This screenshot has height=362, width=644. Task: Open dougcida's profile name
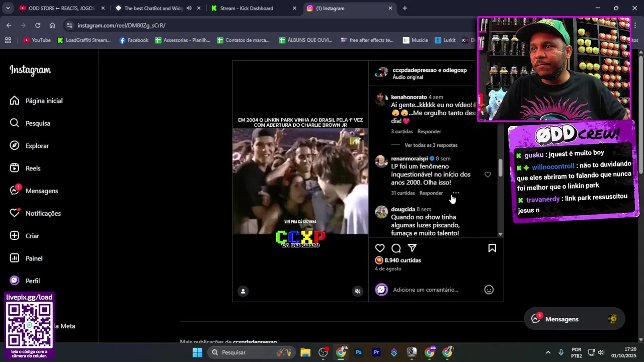coord(403,209)
